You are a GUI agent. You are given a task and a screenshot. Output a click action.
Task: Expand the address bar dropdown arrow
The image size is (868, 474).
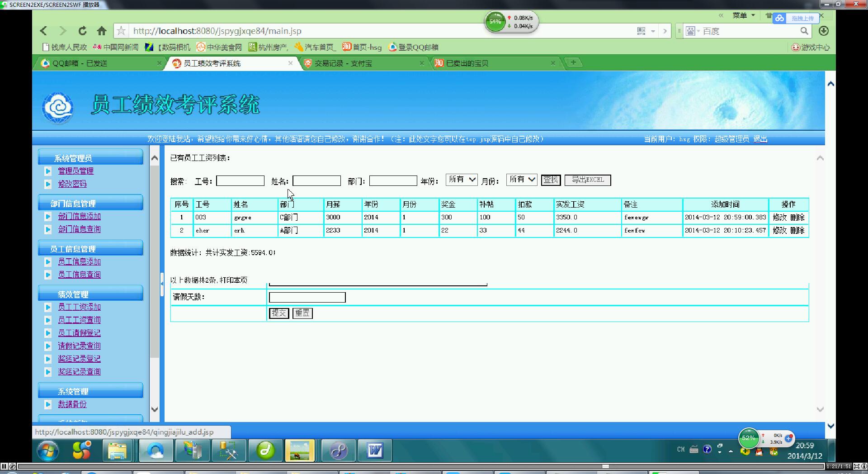[653, 31]
